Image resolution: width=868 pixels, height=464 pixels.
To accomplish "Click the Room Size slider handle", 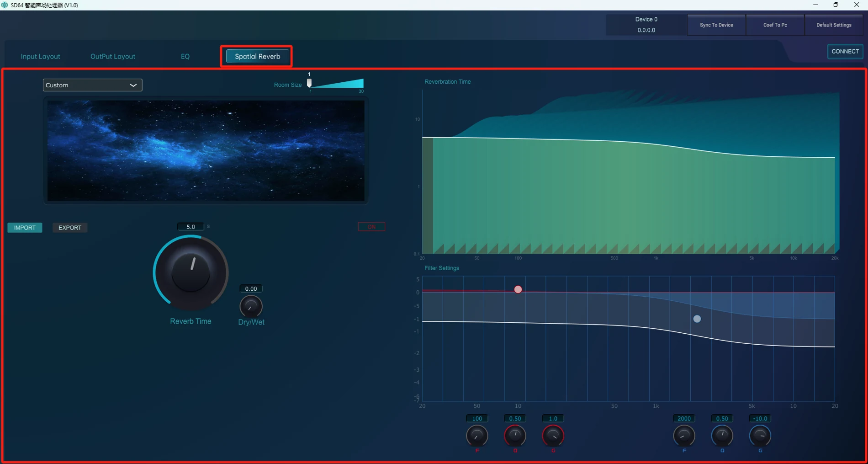I will tap(309, 83).
